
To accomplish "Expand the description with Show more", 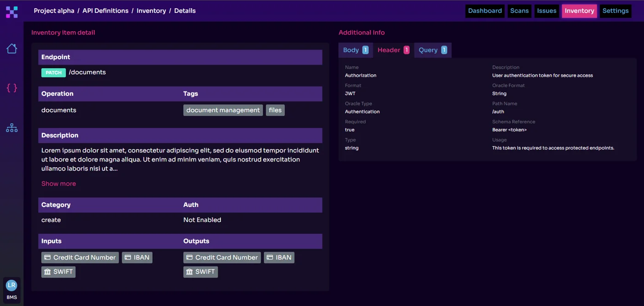I will coord(58,183).
